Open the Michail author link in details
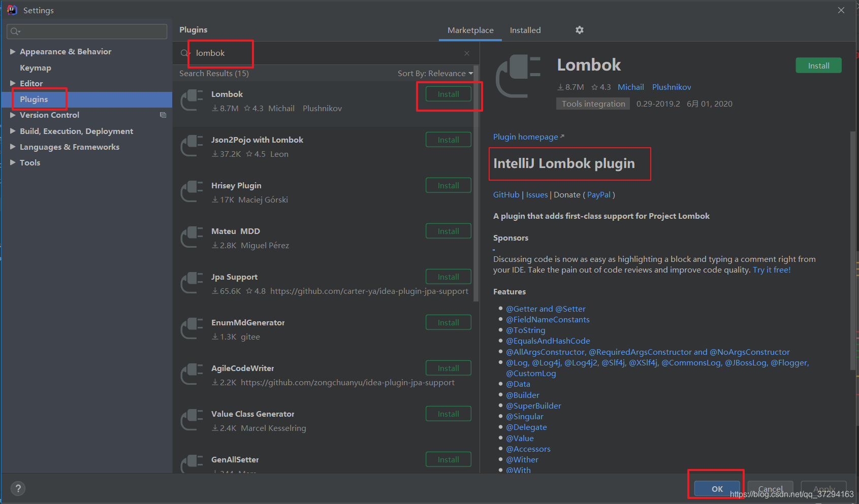Image resolution: width=859 pixels, height=504 pixels. click(x=630, y=87)
